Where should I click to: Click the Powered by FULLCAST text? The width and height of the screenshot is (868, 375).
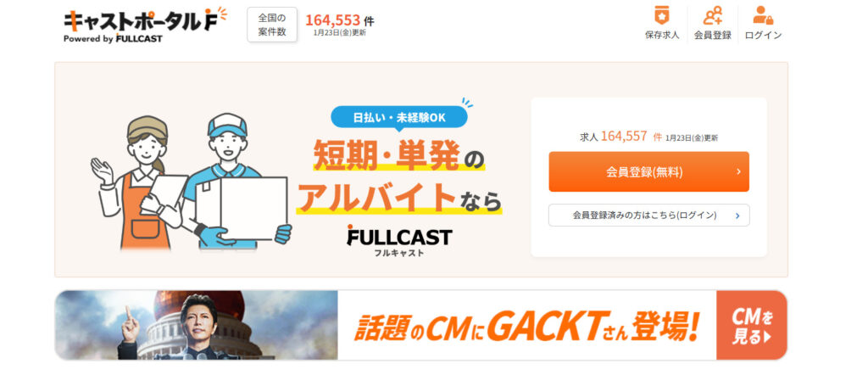(113, 39)
